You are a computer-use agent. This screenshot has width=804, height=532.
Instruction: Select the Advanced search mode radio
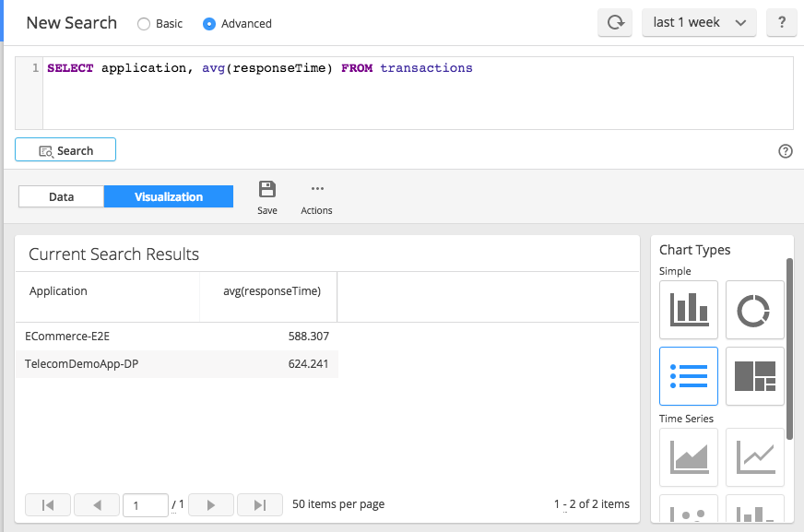[209, 24]
